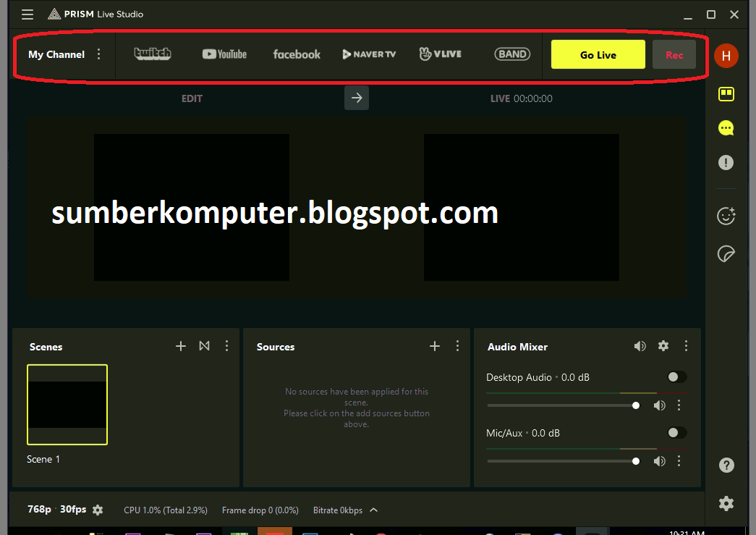Open Desktop Audio more options

(x=679, y=405)
